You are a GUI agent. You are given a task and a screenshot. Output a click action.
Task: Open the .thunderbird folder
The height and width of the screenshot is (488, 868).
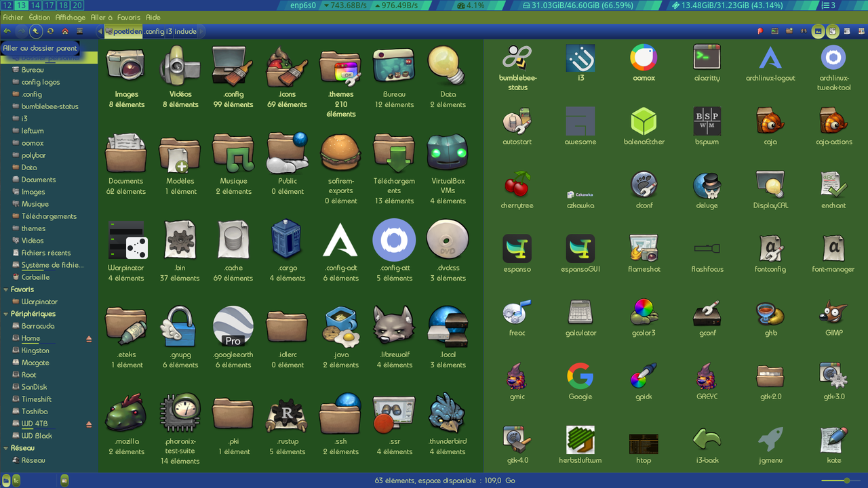tap(448, 424)
